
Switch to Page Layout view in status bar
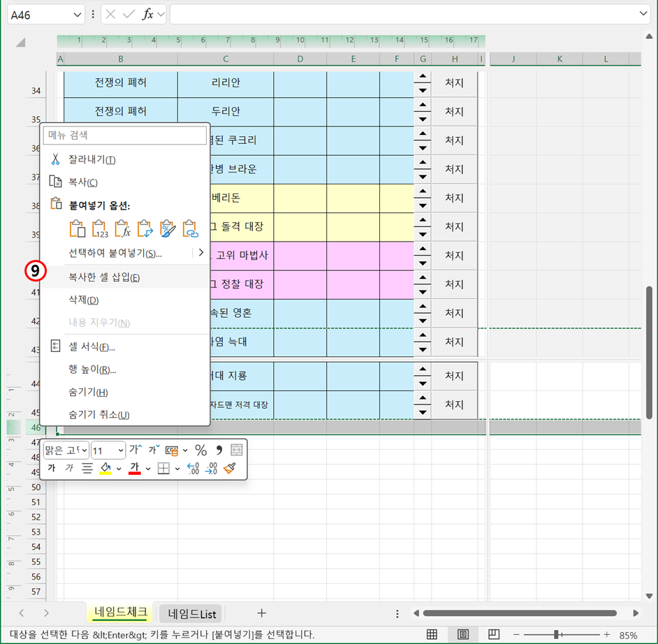(463, 634)
